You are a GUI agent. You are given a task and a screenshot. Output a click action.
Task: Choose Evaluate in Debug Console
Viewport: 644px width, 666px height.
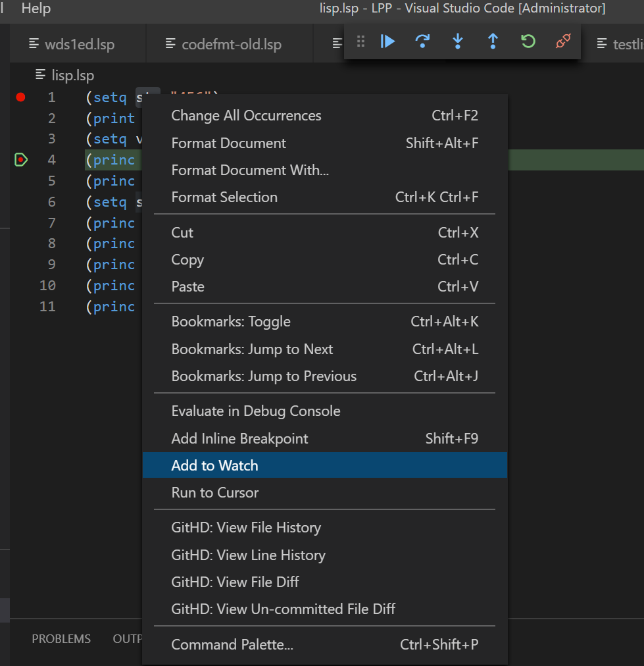(325, 411)
